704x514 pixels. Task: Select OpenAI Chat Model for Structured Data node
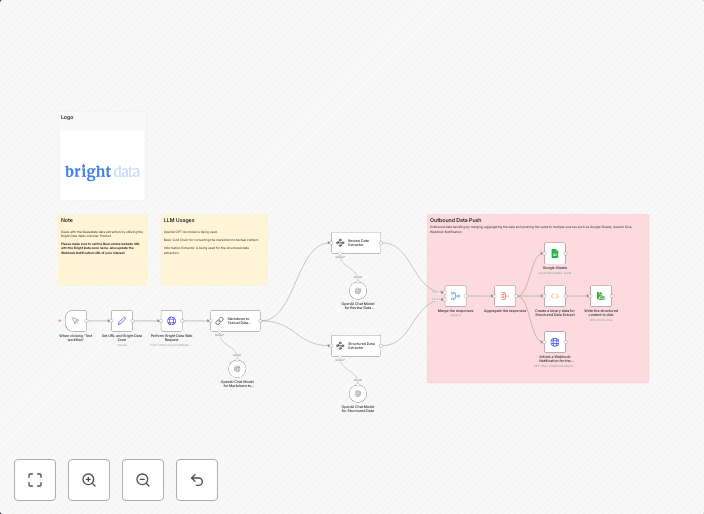point(358,394)
